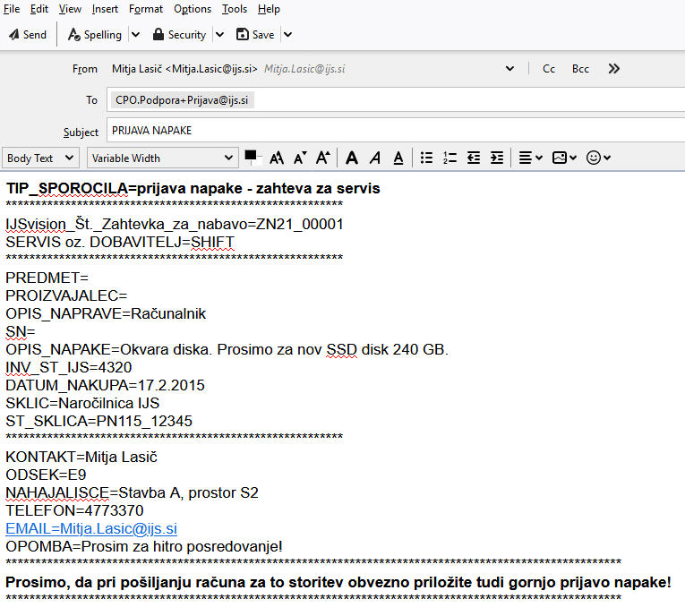Open the Options menu

tap(193, 9)
